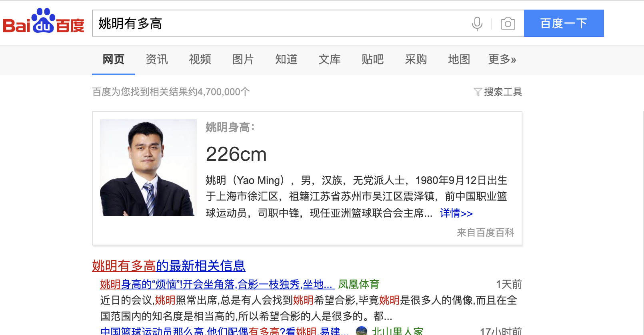
Task: Open image search camera icon
Action: click(x=508, y=24)
